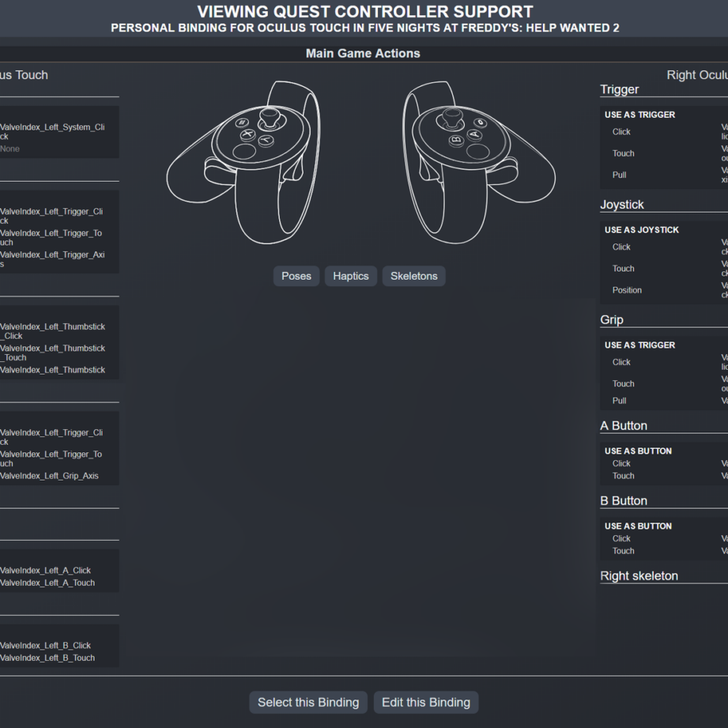Image resolution: width=728 pixels, height=728 pixels.
Task: Click ValveIndex_Left_Grip_Axis binding
Action: click(x=49, y=476)
